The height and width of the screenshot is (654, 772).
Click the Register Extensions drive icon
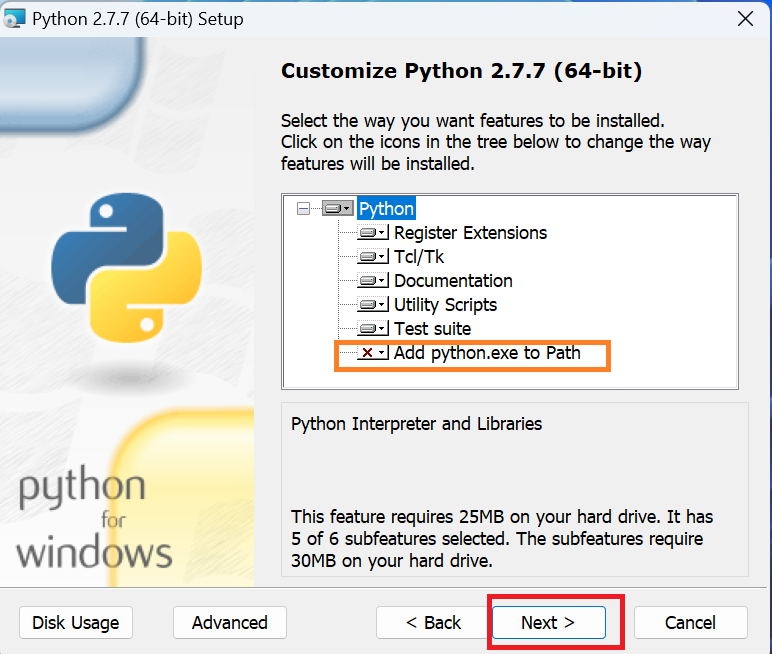[373, 232]
